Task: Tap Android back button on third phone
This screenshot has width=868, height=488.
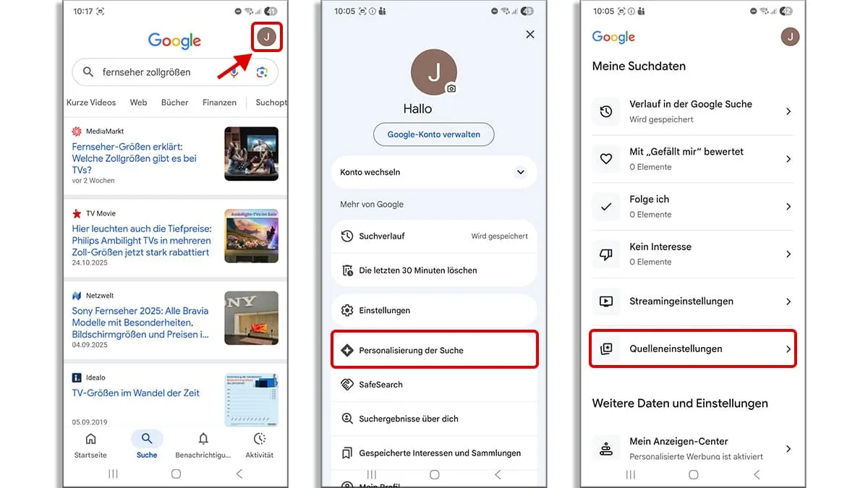Action: pos(757,475)
